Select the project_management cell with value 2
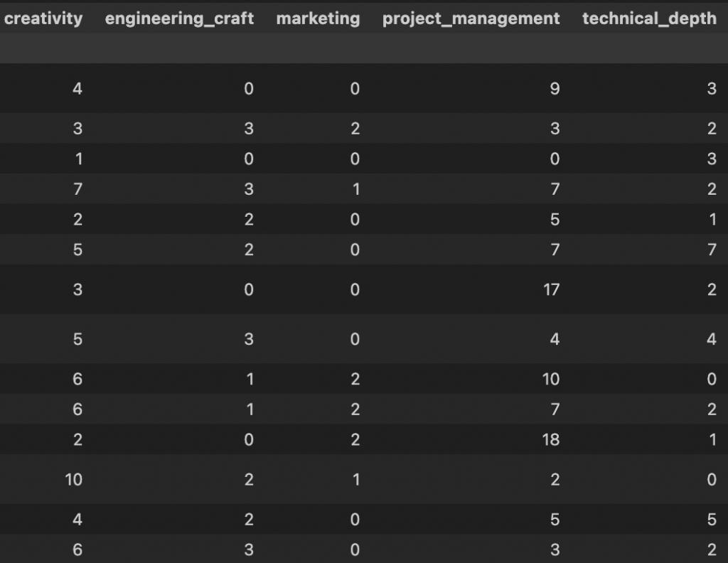Image resolution: width=728 pixels, height=563 pixels. pos(555,479)
